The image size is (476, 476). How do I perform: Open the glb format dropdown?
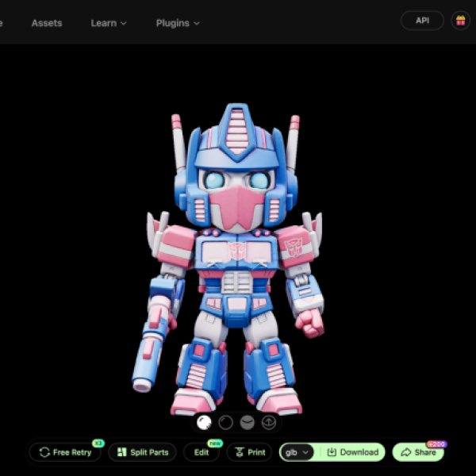297,452
